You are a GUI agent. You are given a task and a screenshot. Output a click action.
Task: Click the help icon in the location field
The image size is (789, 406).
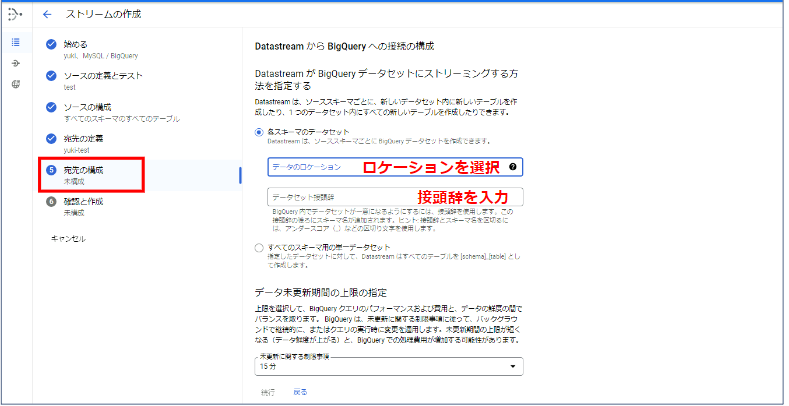pos(513,167)
